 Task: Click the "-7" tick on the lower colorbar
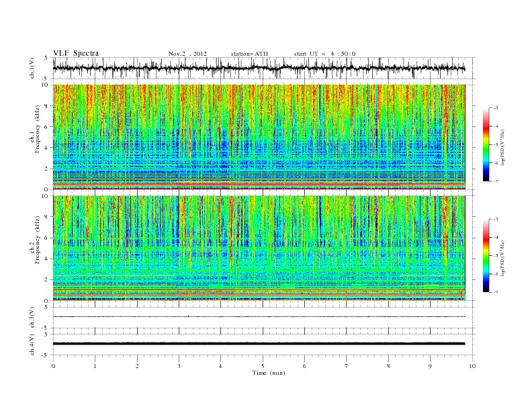495,292
